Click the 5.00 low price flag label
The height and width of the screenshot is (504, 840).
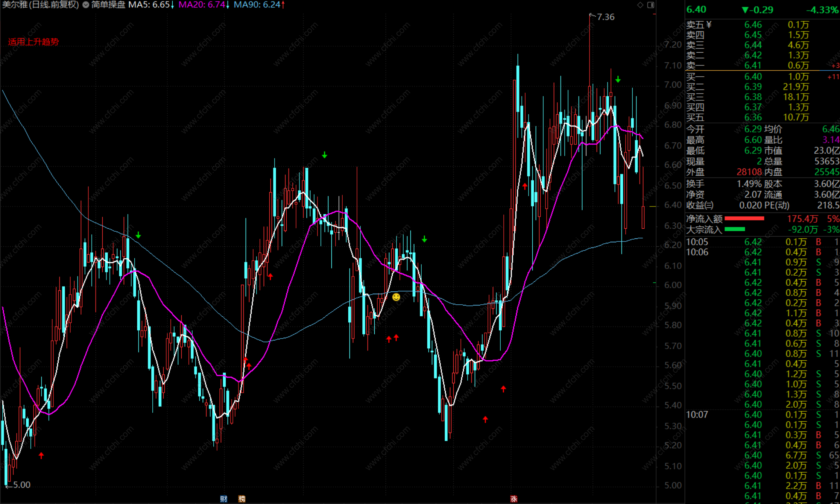[x=21, y=485]
